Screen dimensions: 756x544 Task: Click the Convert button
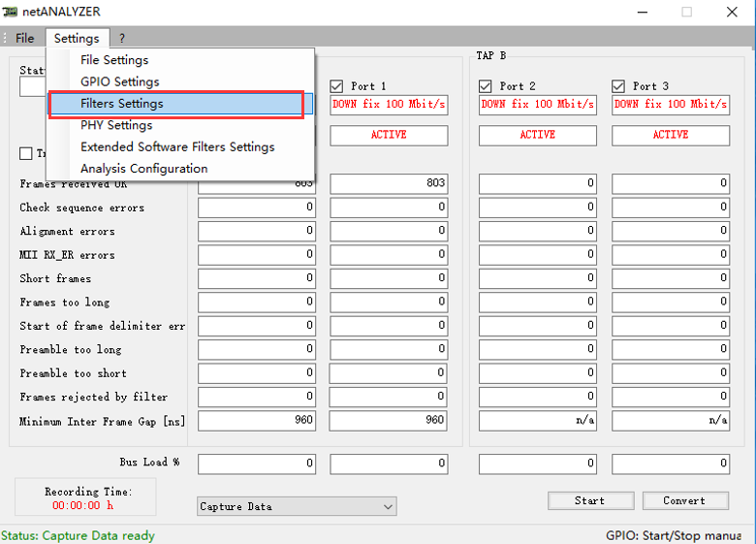pos(685,500)
